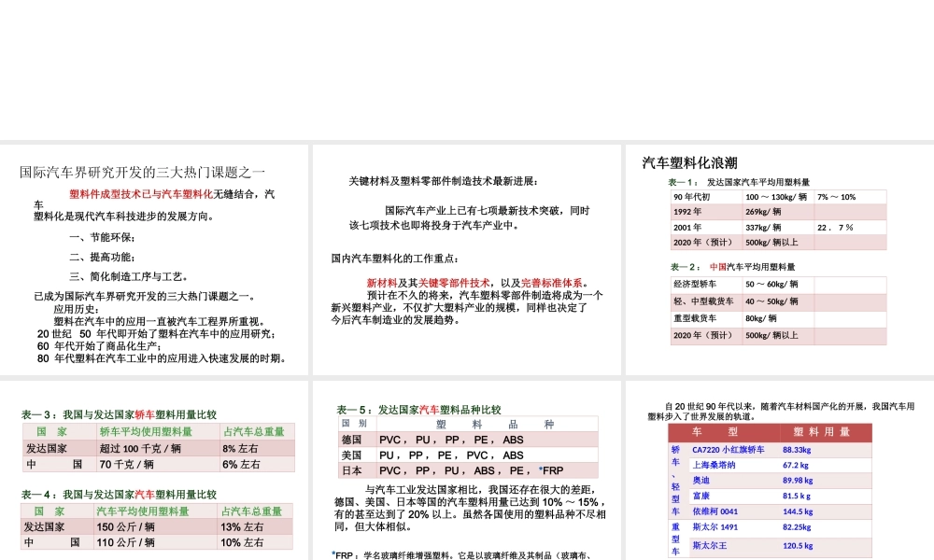Click value 144.5 kg
The width and height of the screenshot is (934, 560).
[798, 511]
